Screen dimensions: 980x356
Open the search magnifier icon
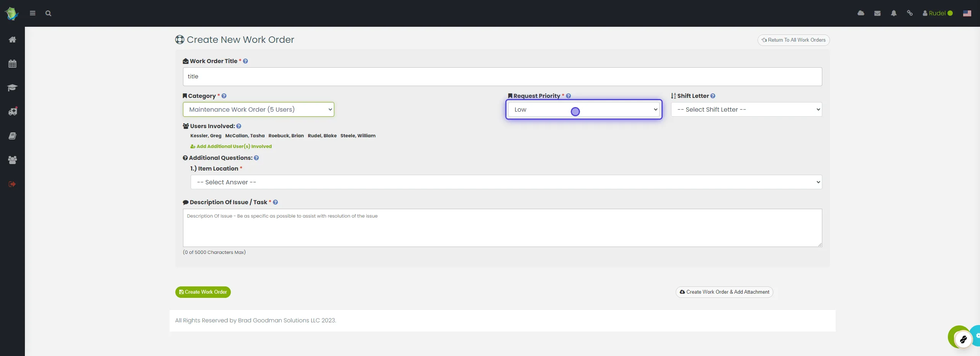click(48, 13)
